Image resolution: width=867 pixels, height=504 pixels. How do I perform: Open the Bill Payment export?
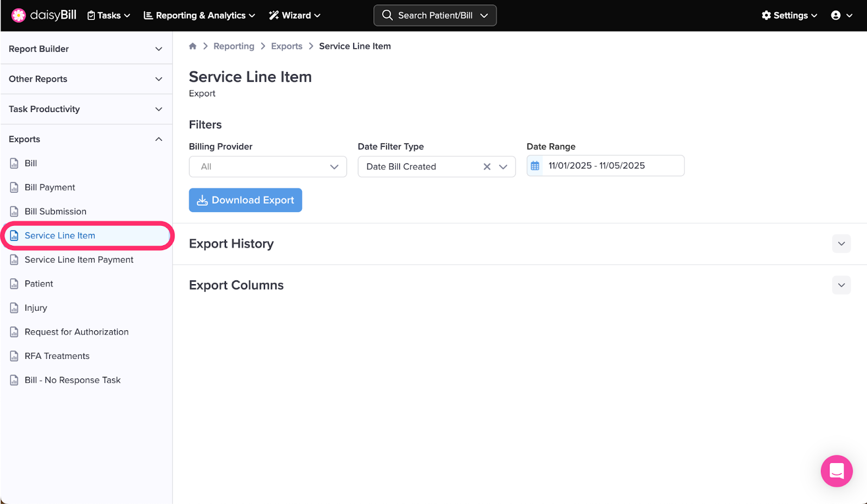point(50,187)
